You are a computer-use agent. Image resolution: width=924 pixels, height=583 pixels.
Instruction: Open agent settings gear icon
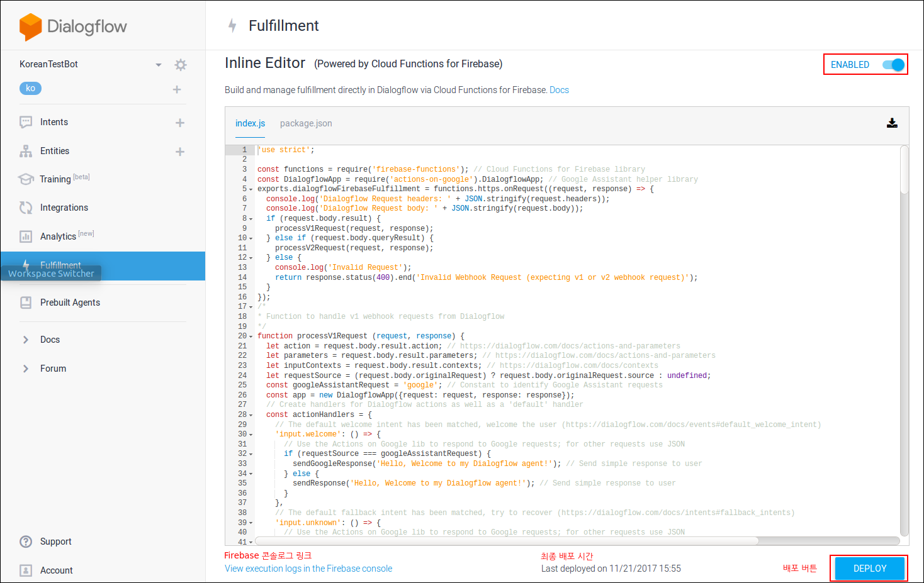[x=181, y=65]
